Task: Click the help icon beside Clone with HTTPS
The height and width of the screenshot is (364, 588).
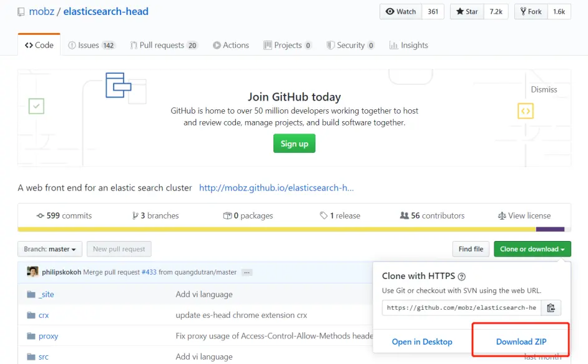Action: click(x=462, y=277)
